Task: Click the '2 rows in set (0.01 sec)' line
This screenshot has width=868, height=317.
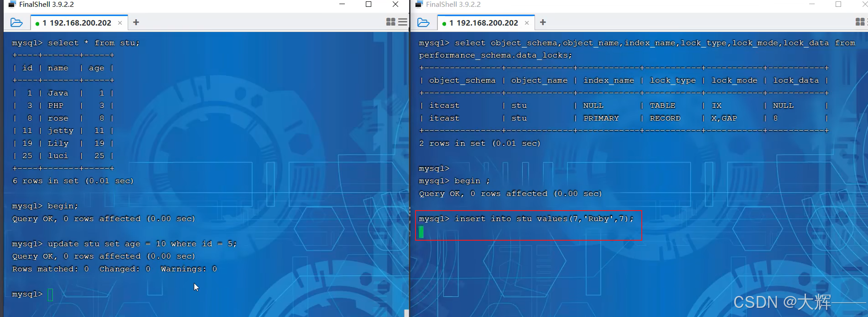Action: (x=479, y=143)
